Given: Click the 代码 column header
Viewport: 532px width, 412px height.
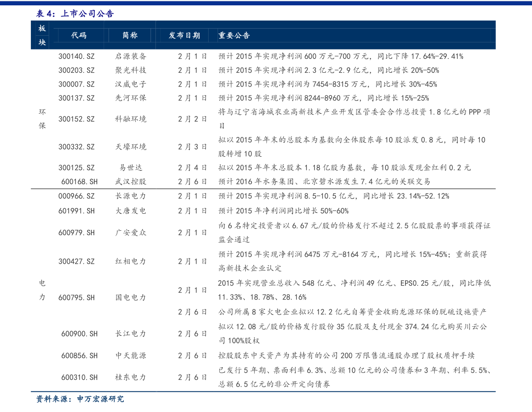Looking at the screenshot, I should 79,36.
